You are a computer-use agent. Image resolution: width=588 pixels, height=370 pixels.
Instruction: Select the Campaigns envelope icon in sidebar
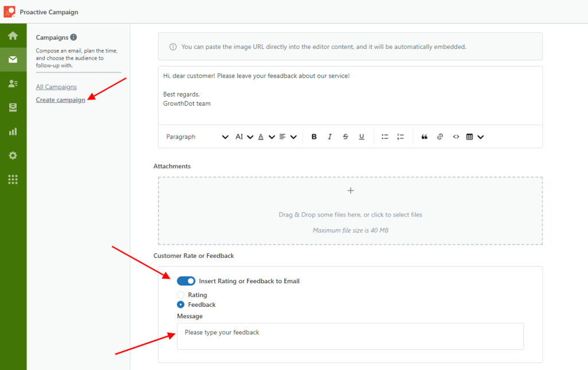(11, 59)
